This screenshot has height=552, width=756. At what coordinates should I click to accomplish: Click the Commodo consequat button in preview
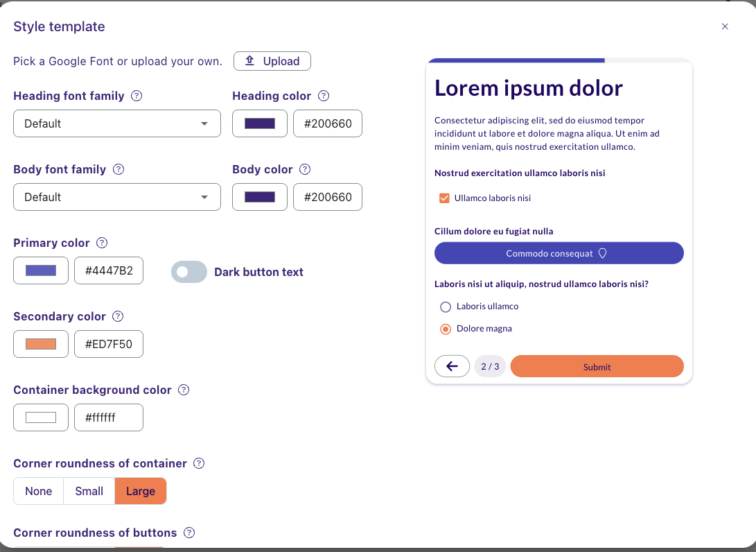tap(559, 253)
